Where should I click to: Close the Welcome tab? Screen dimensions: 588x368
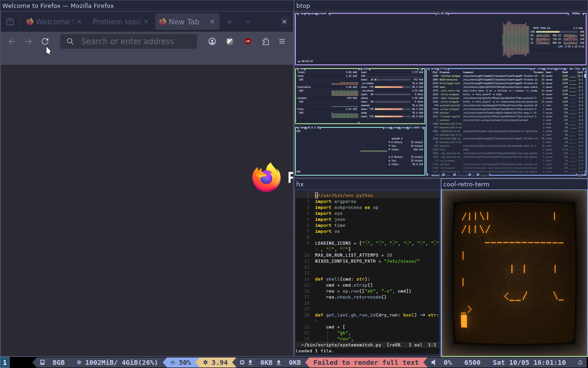(x=79, y=22)
